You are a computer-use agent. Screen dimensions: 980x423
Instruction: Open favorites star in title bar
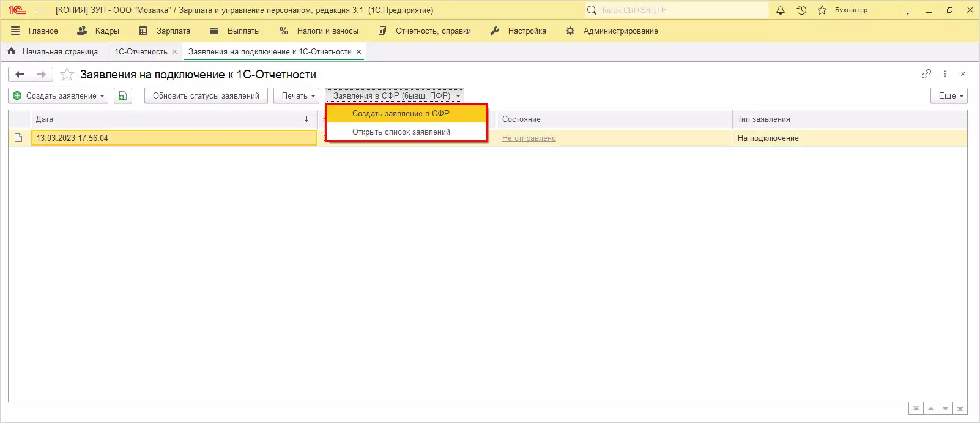click(x=822, y=10)
